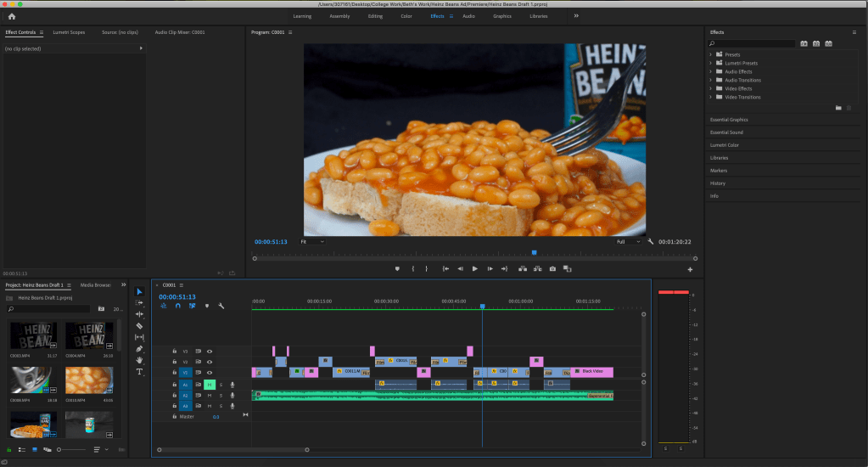Select the Razor tool in the toolbar
This screenshot has height=467, width=868.
pos(140,326)
